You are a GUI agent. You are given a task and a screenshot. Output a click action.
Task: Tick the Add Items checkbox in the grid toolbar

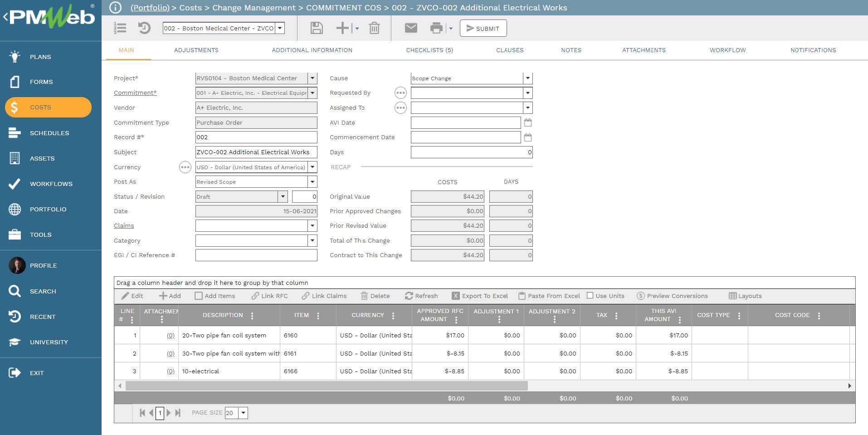tap(199, 296)
